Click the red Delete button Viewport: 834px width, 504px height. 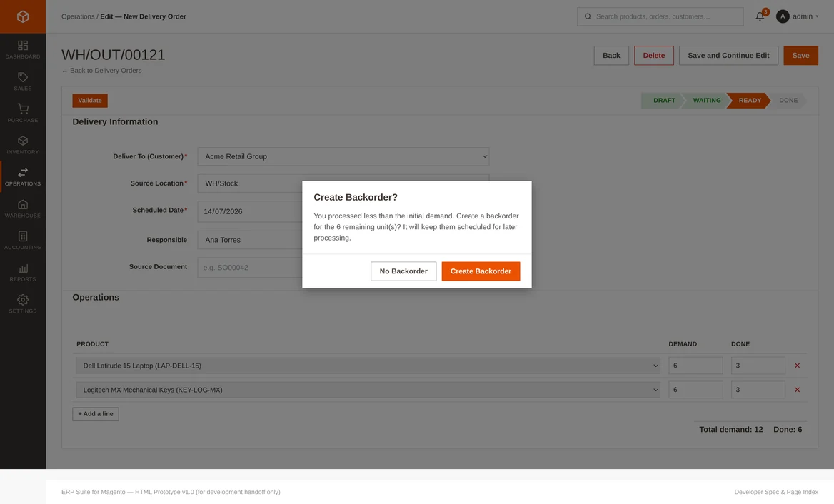(653, 55)
